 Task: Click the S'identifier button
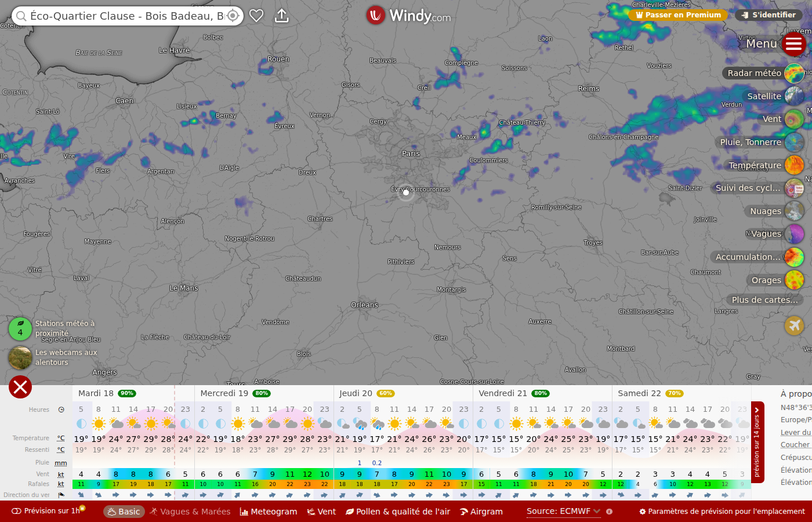click(768, 15)
